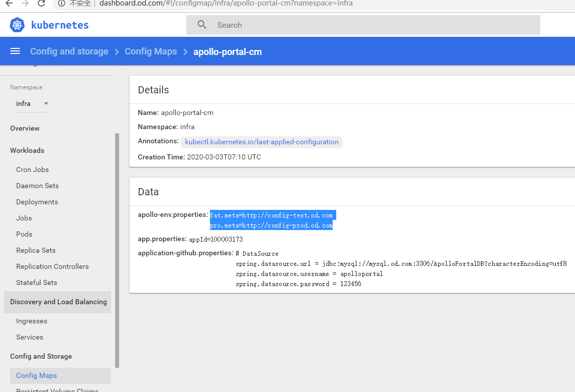Open Daemon Sets page
575x392 pixels.
click(37, 186)
